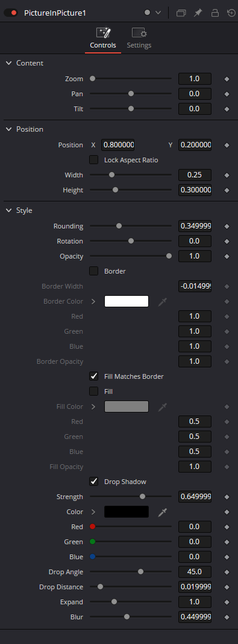238x644 pixels.
Task: Click the Rotation value field
Action: 195,241
